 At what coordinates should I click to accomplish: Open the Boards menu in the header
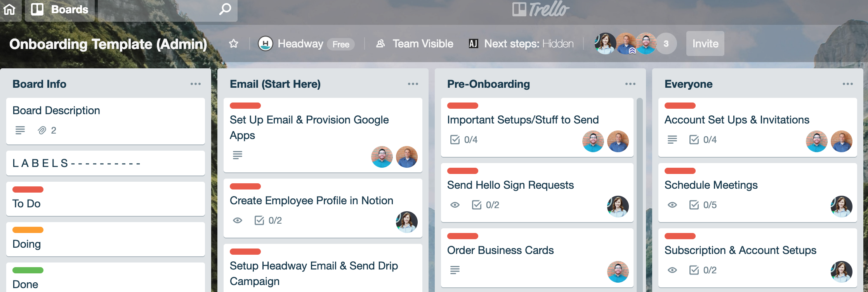[60, 10]
